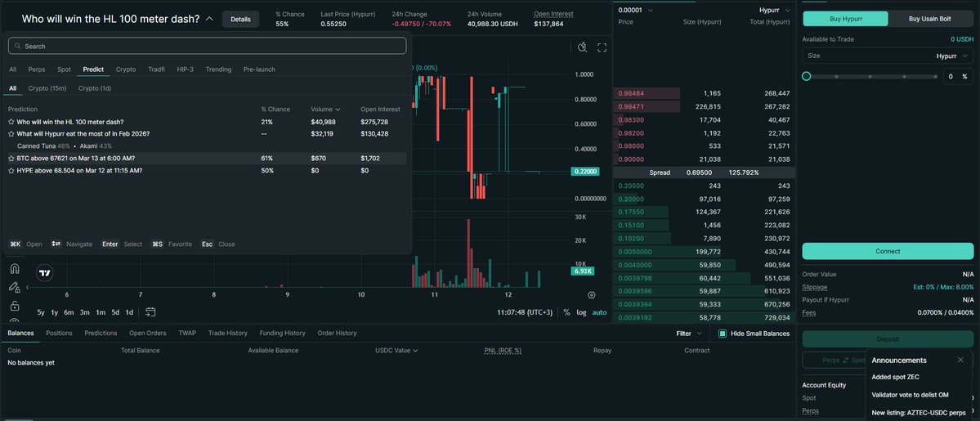The width and height of the screenshot is (980, 421).
Task: Click the size percentage input box
Action: (957, 76)
